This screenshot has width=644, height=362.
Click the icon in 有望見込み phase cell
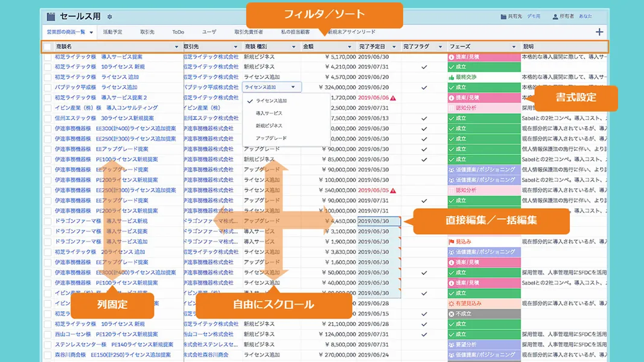tap(451, 303)
